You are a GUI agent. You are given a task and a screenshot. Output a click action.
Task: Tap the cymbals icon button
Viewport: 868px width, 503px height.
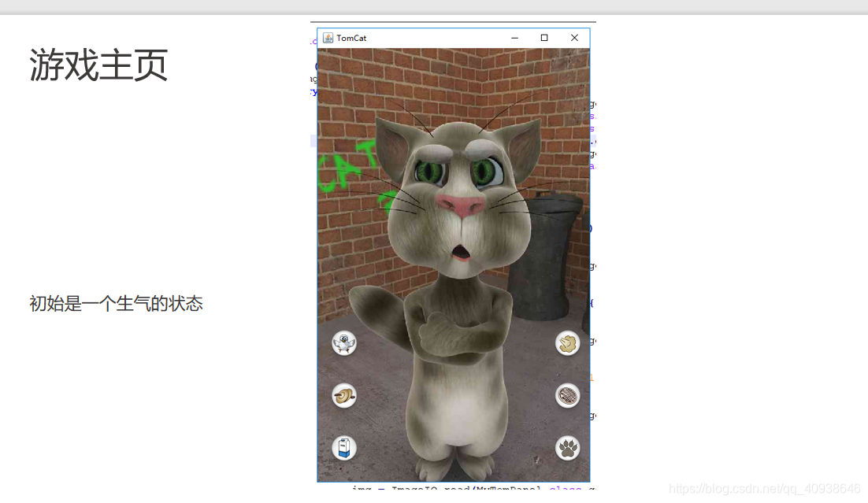pyautogui.click(x=343, y=396)
